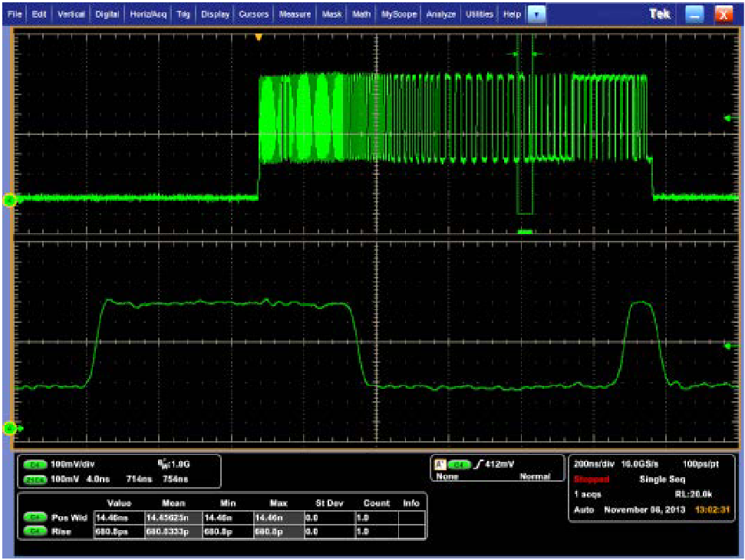This screenshot has width=745, height=560.
Task: Open the Horiz/Acq menu
Action: pos(146,13)
